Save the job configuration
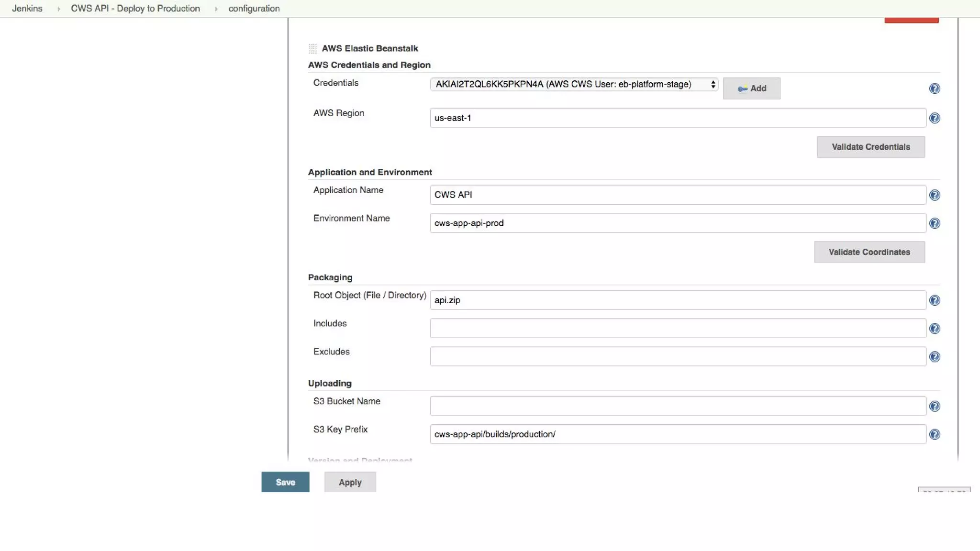Viewport: 980px width, 551px height. coord(285,482)
